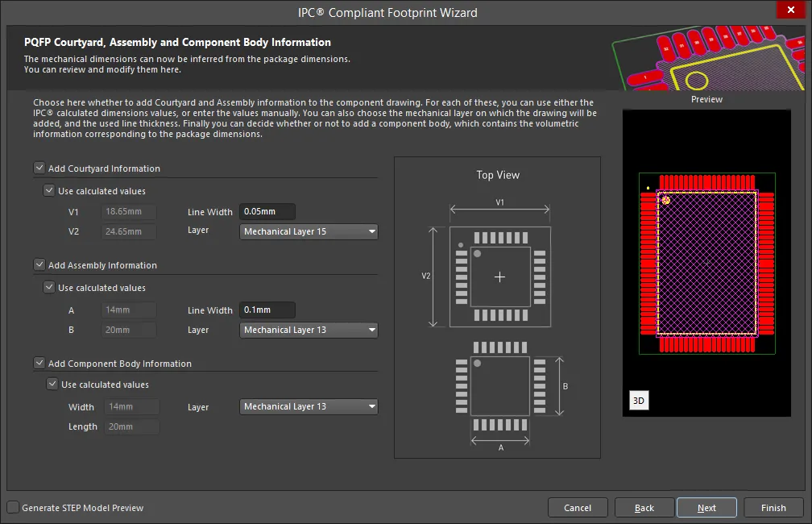Toggle Add Component Body Information checkbox

click(x=39, y=363)
